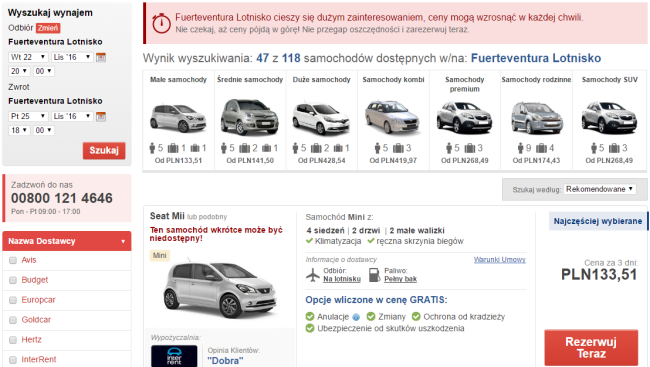Click the InterRent supplier name link
This screenshot has width=650, height=367.
pos(39,360)
